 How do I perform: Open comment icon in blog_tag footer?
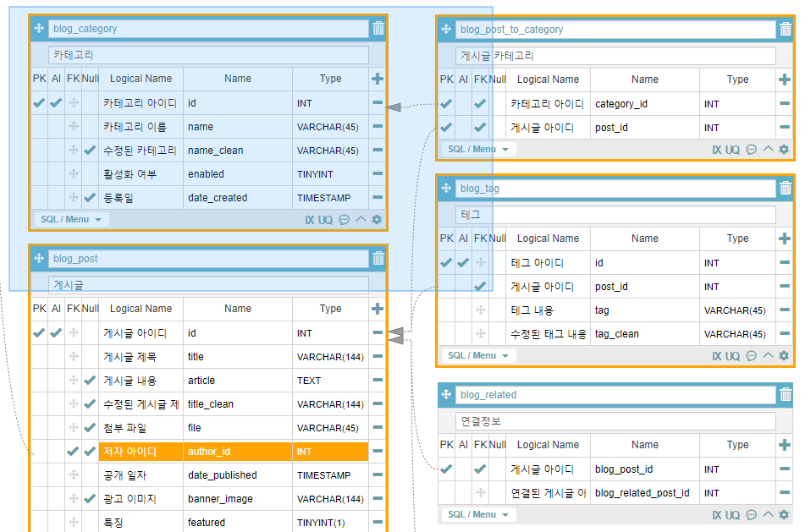pyautogui.click(x=751, y=356)
